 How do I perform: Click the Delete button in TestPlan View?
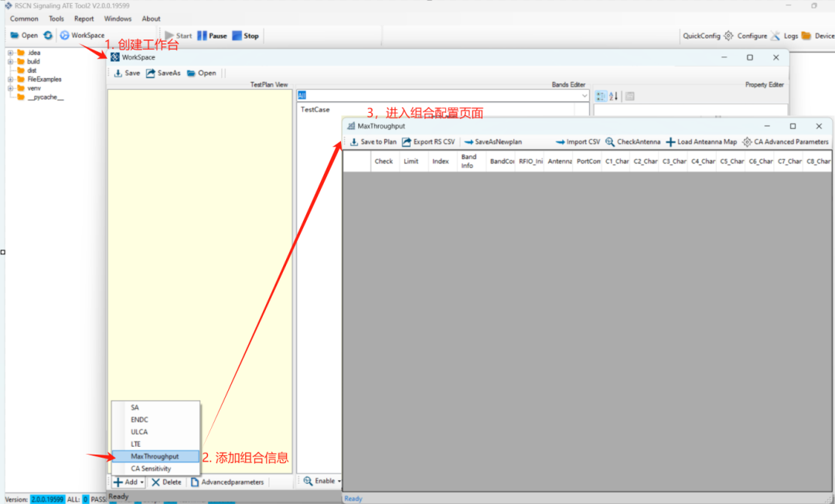(x=167, y=482)
